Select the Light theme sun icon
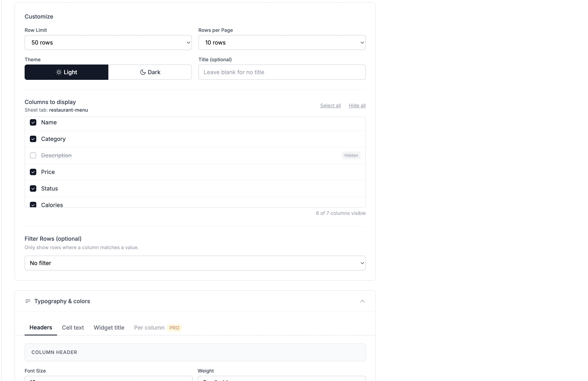This screenshot has width=588, height=381. [58, 72]
